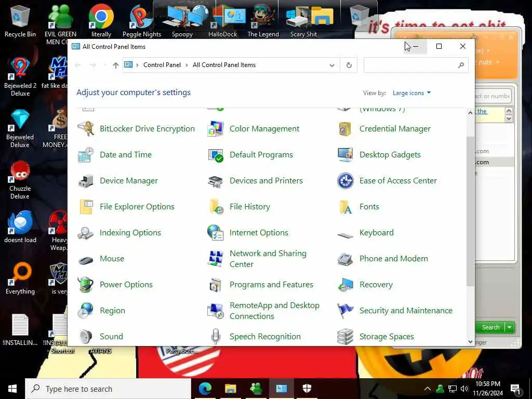This screenshot has height=399, width=532.
Task: Open Storage Spaces icon
Action: coord(345,337)
